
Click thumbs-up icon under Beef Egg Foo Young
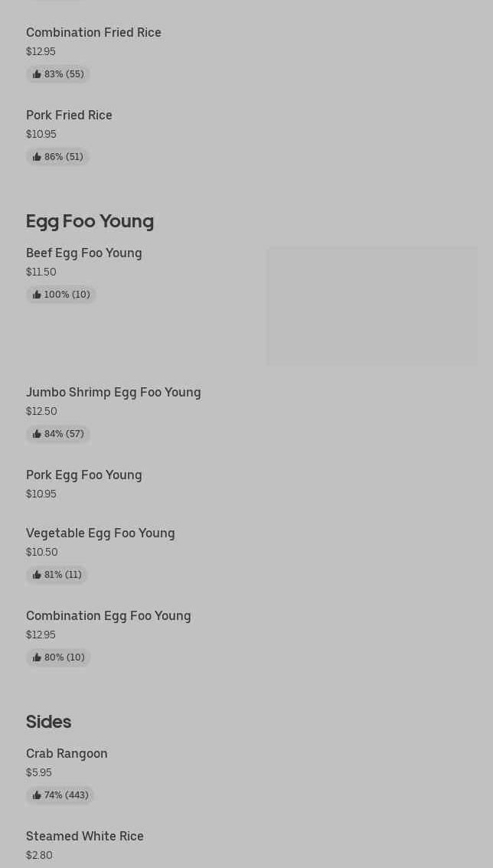point(37,295)
